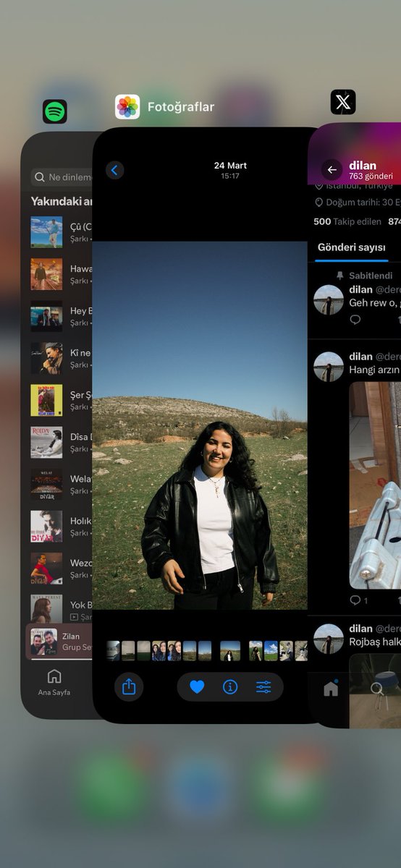Tap the 'Çû' song album cover
The height and width of the screenshot is (868, 401).
point(46,232)
